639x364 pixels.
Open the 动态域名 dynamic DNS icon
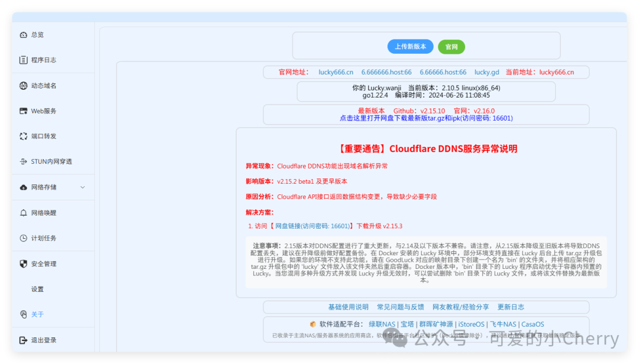click(x=22, y=85)
